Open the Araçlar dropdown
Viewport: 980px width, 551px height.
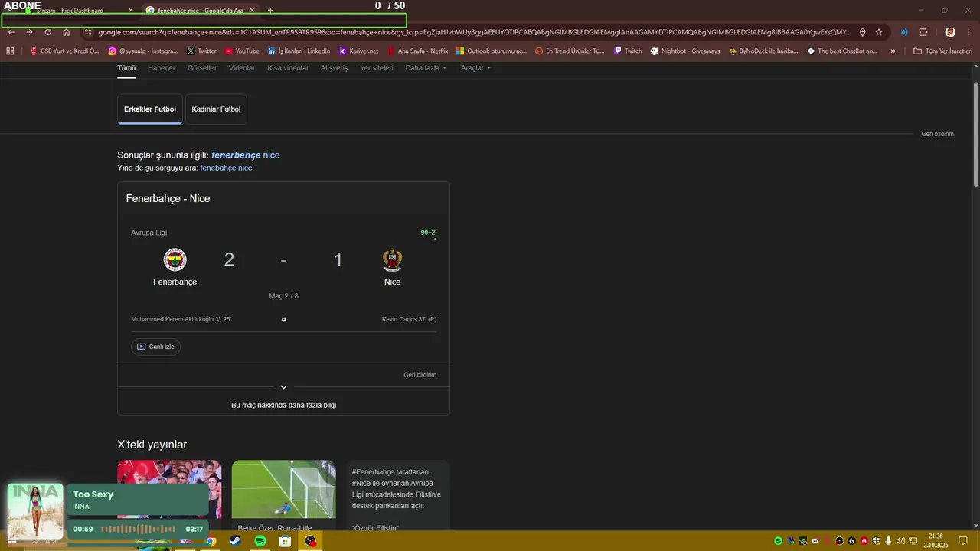(475, 68)
